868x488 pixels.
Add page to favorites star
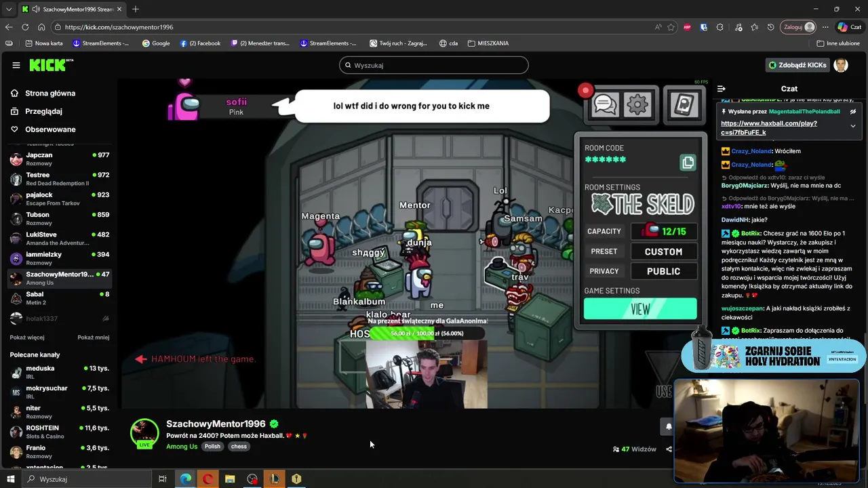671,27
